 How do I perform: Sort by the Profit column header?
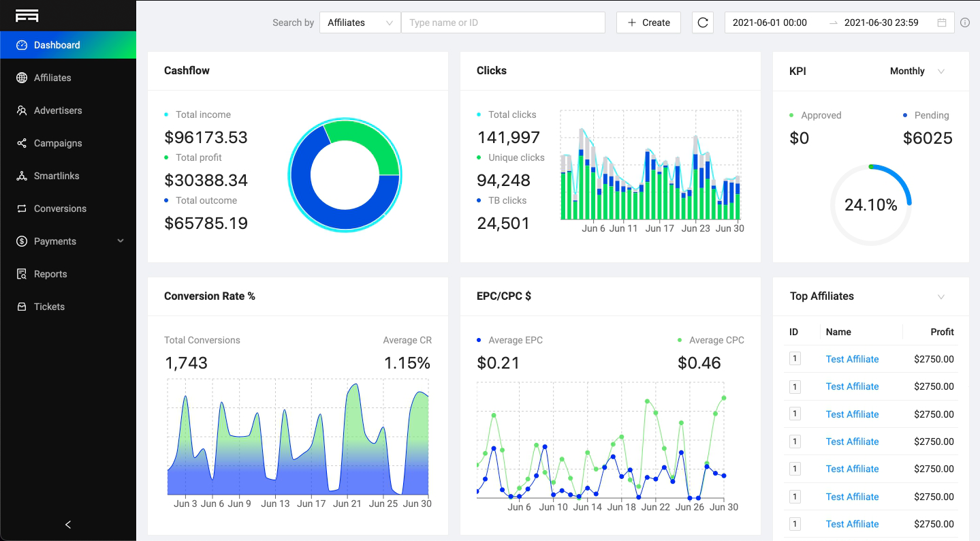tap(942, 332)
